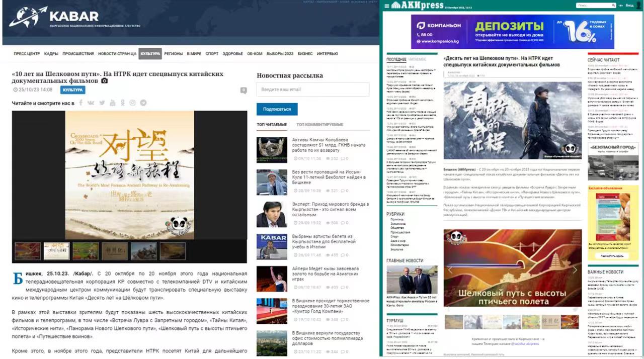
Task: Open the AKIpress hamburger menu
Action: (x=386, y=6)
